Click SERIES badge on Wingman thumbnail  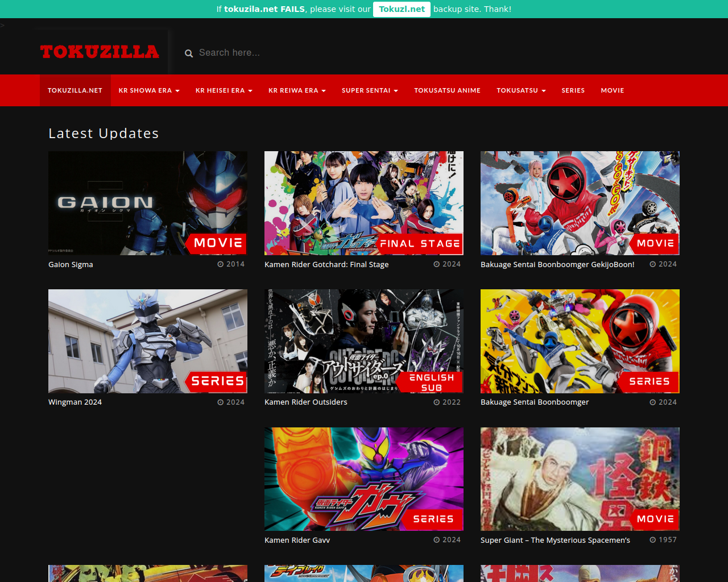tap(216, 381)
